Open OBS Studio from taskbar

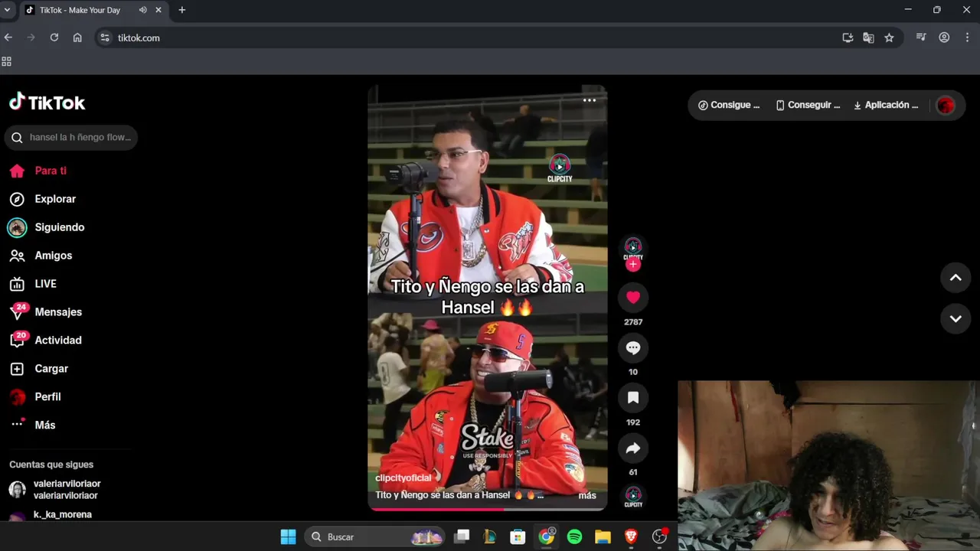tap(659, 537)
